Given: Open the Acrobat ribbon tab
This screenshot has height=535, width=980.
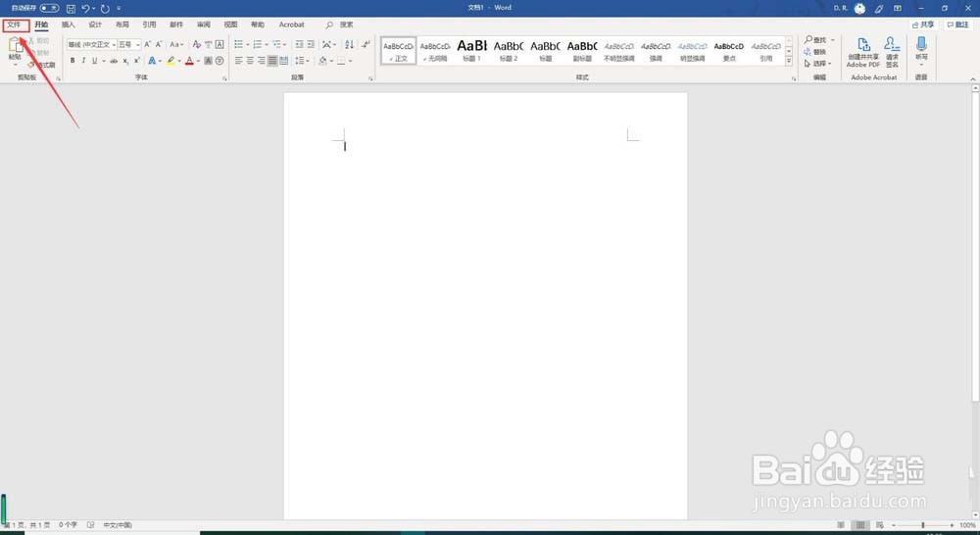Looking at the screenshot, I should (x=291, y=24).
